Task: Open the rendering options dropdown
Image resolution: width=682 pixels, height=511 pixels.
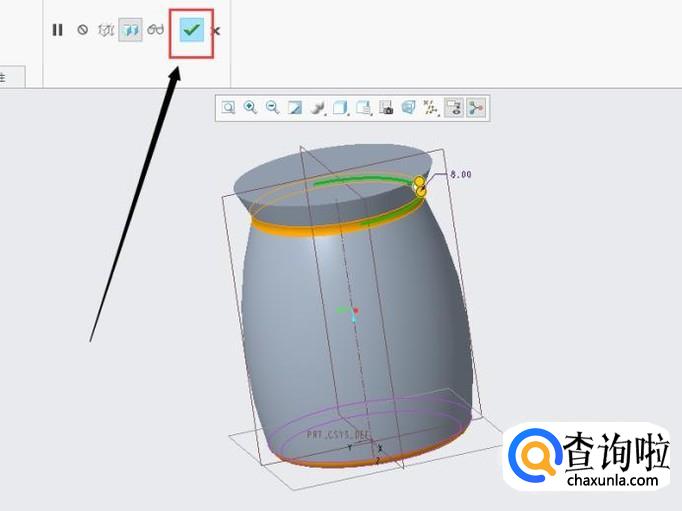Action: point(318,108)
